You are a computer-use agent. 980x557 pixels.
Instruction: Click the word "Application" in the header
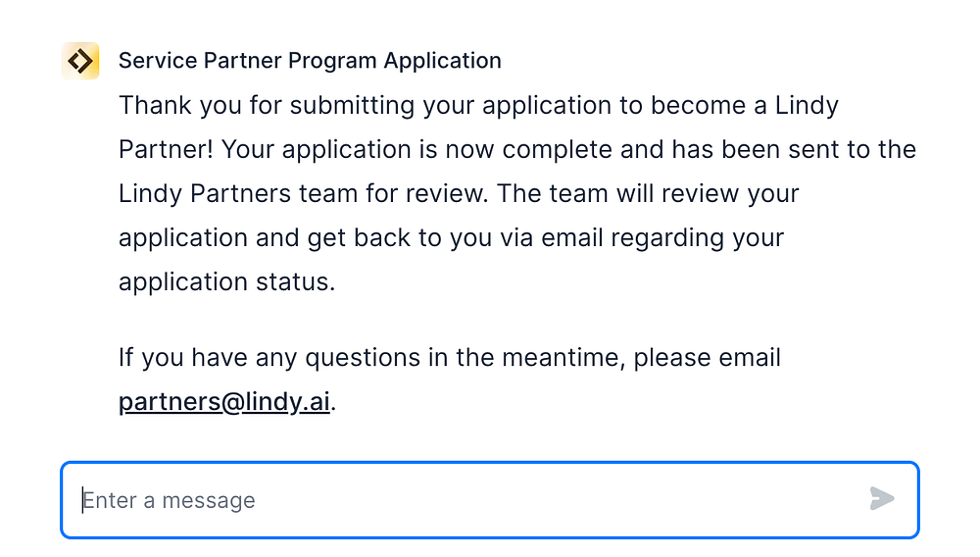coord(442,61)
